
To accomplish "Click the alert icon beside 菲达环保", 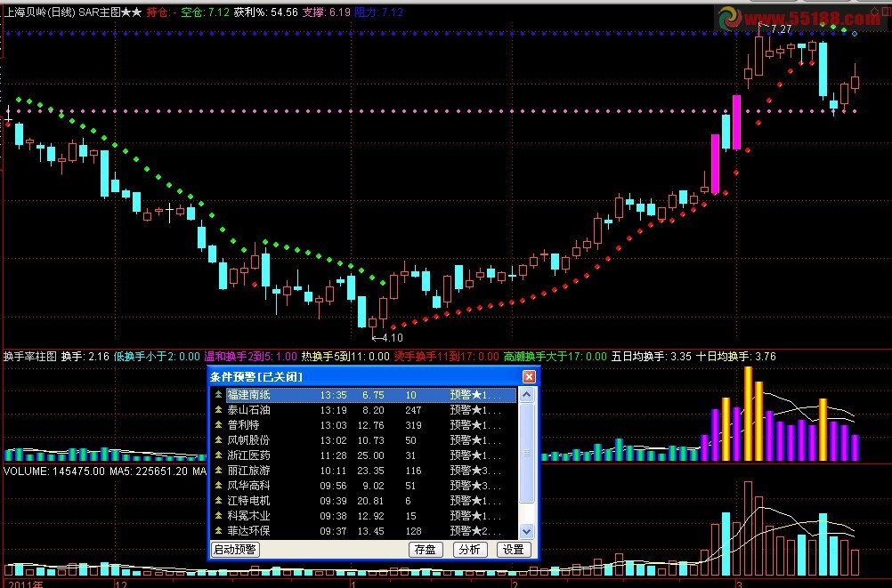I will coord(218,530).
